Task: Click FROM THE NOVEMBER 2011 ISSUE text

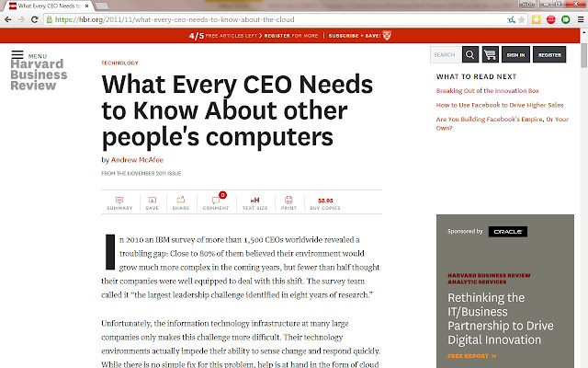Action: coord(141,174)
